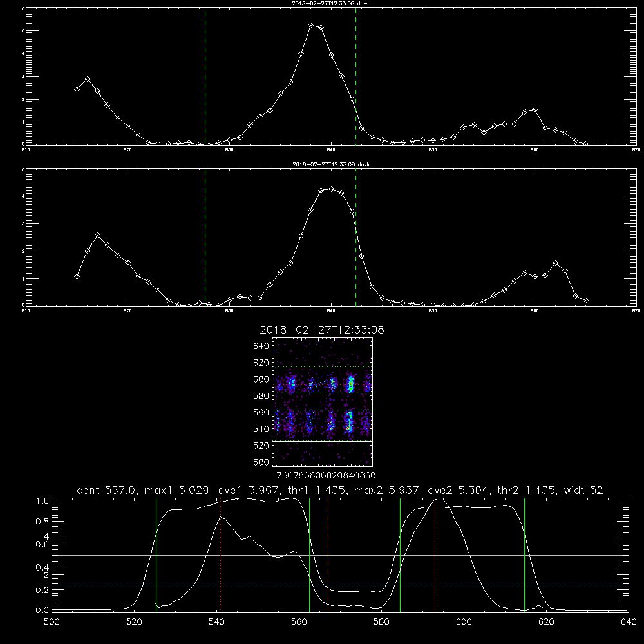Click the upper white horizontal line in spectrogram image
Viewport: 644px width, 644px height.
tap(323, 363)
